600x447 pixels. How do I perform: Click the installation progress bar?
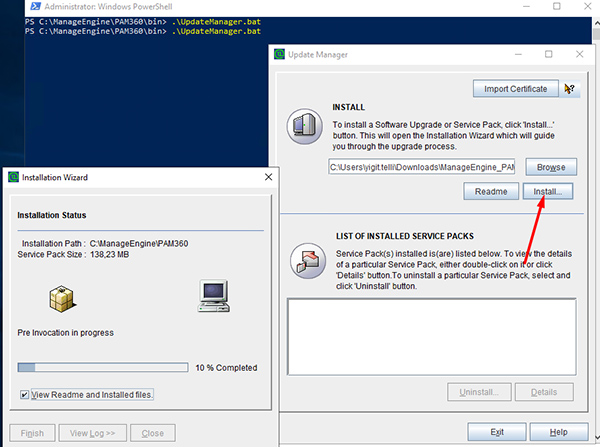pos(103,367)
